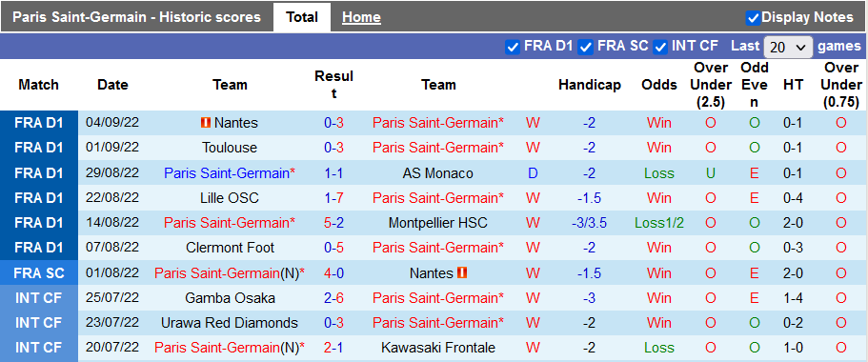
Task: Click red card icon next to Nantes 01/08/22
Action: click(462, 272)
